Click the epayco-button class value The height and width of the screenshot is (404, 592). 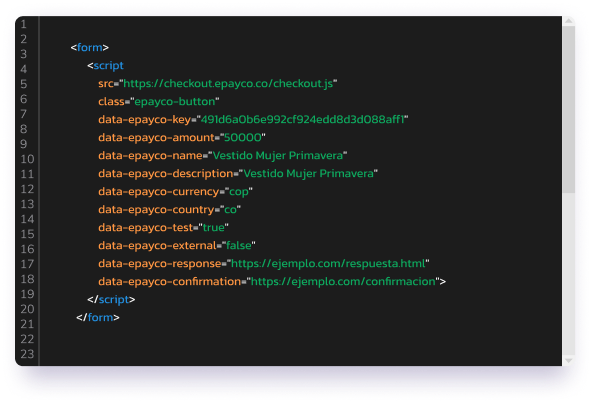pyautogui.click(x=175, y=102)
